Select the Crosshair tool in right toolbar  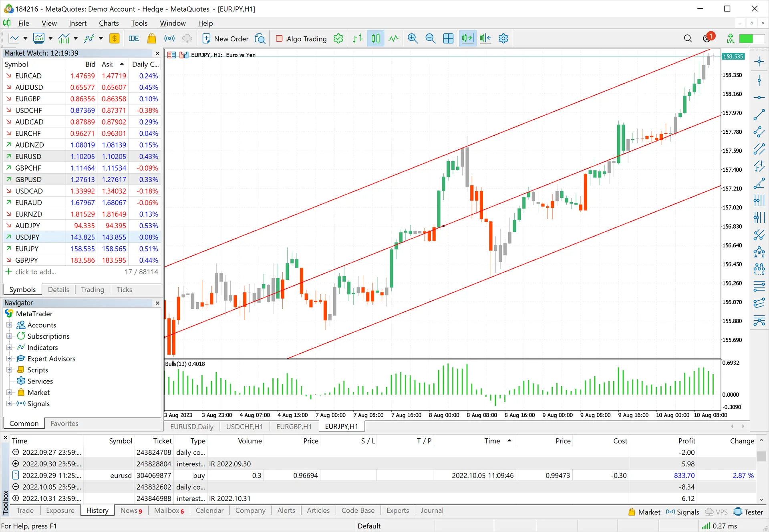[x=759, y=61]
